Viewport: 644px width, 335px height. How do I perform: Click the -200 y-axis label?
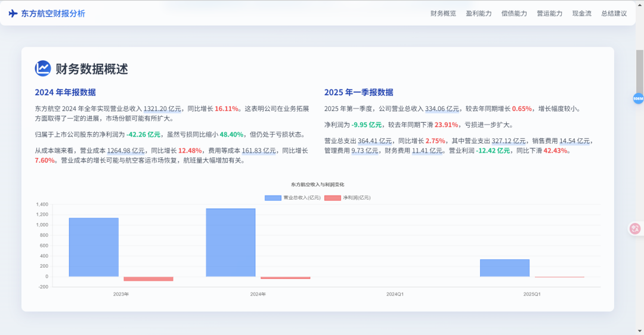tap(43, 287)
